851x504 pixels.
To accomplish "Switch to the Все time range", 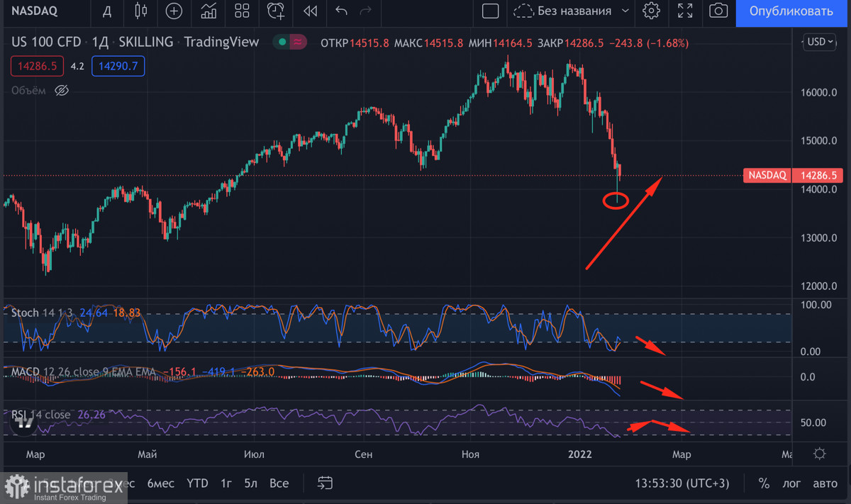I will (x=279, y=483).
